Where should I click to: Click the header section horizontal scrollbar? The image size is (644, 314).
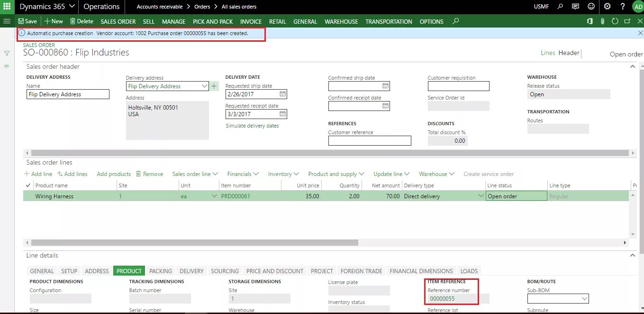click(329, 153)
